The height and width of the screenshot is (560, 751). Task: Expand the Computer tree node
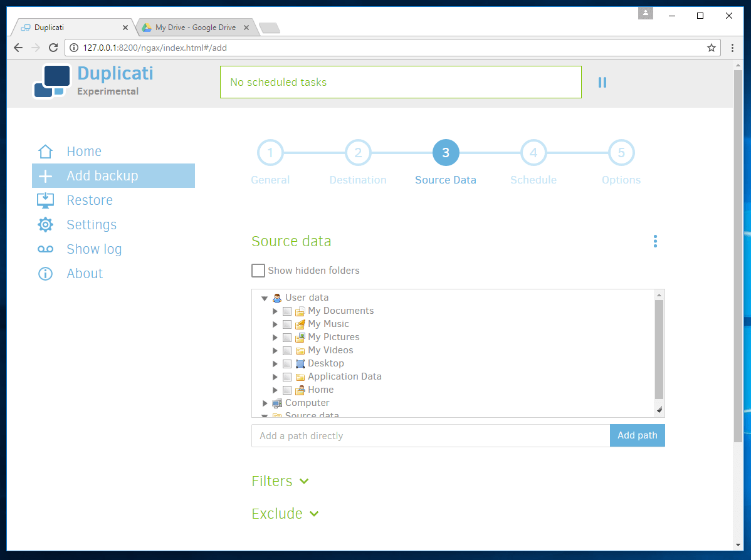click(265, 403)
